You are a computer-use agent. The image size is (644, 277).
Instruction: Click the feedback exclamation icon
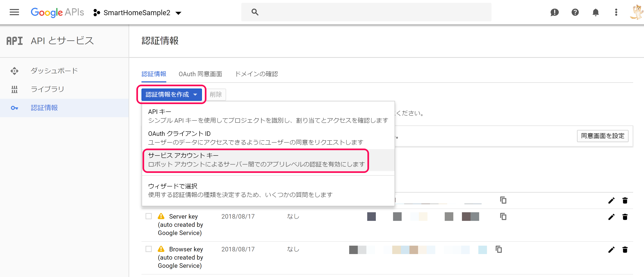tap(554, 12)
